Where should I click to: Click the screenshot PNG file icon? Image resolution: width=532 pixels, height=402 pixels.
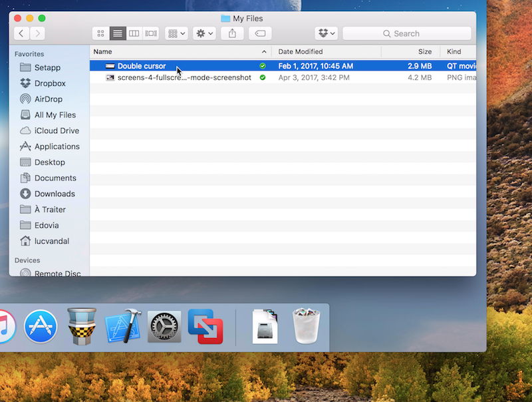[110, 77]
